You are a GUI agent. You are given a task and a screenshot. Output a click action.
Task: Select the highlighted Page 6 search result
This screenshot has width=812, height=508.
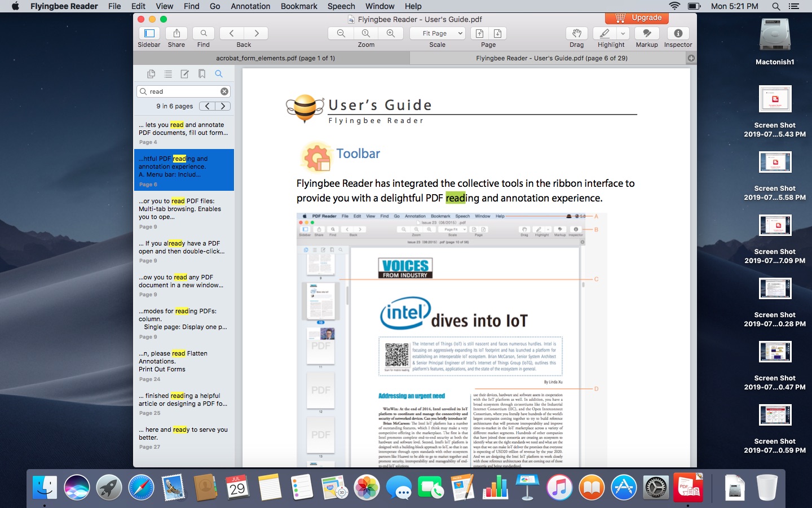[183, 170]
